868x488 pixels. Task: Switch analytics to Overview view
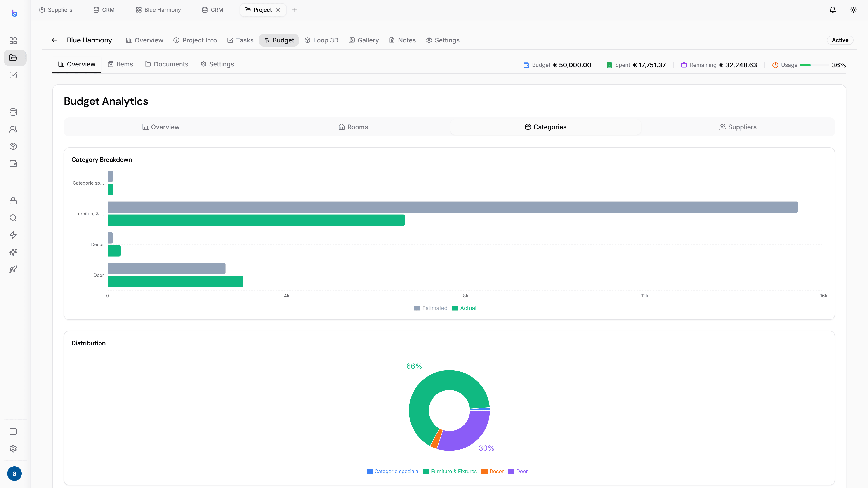161,127
